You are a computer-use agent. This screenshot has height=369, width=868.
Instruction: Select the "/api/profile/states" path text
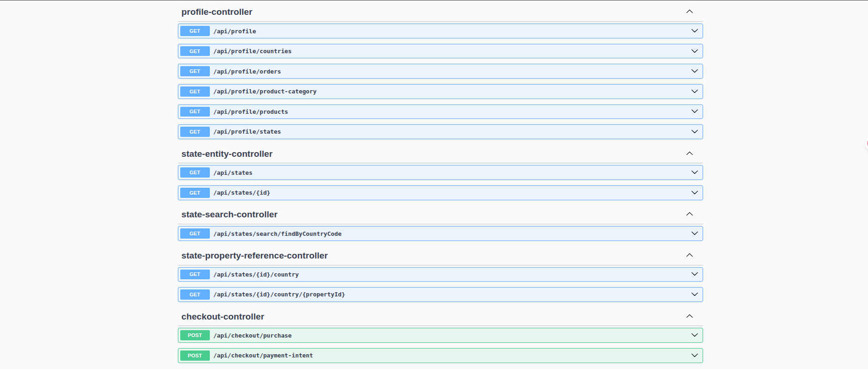(247, 132)
